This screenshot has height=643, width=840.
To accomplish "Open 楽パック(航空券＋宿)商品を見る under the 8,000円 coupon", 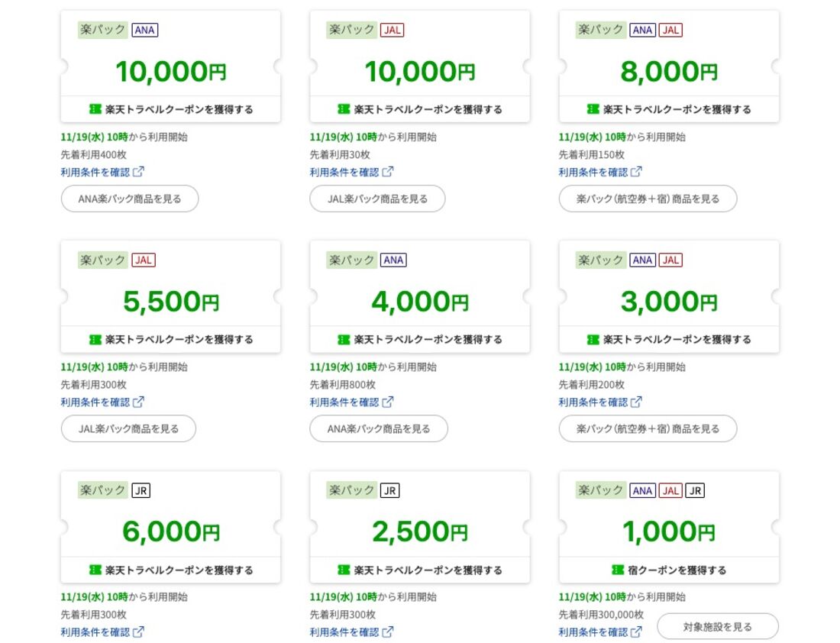I will pos(648,198).
